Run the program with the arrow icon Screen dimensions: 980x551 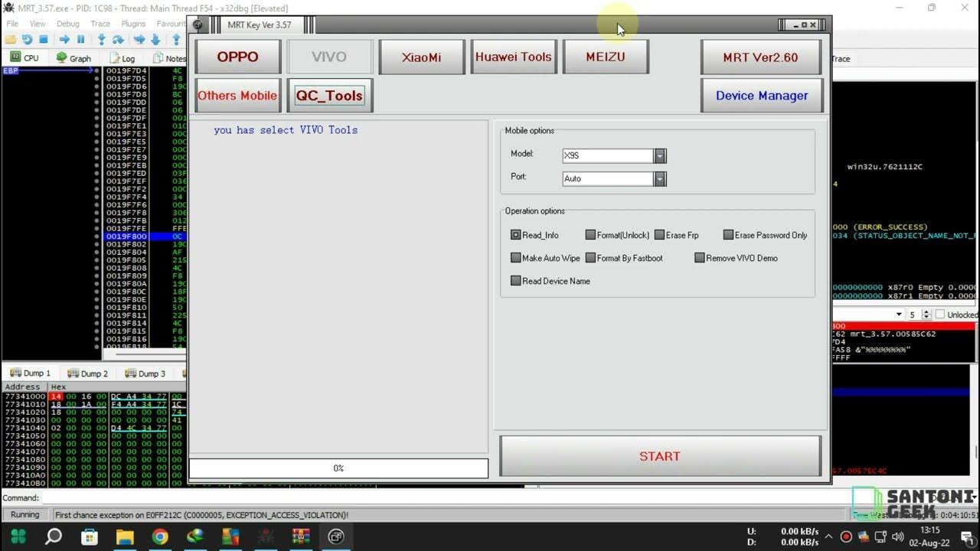click(64, 39)
